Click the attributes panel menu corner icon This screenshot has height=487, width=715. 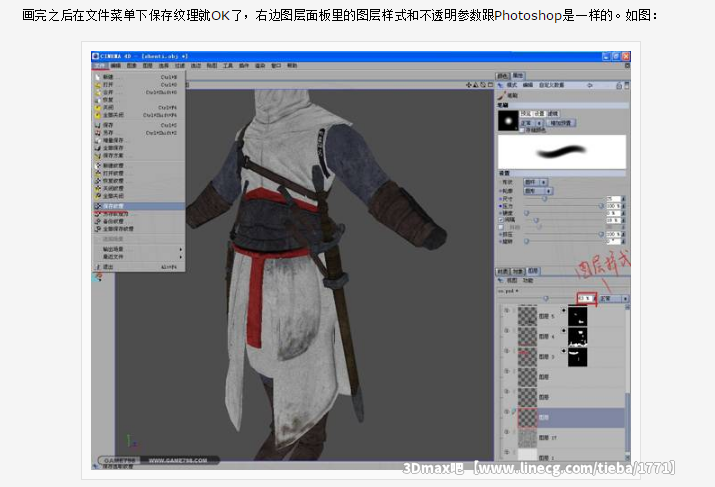[500, 85]
